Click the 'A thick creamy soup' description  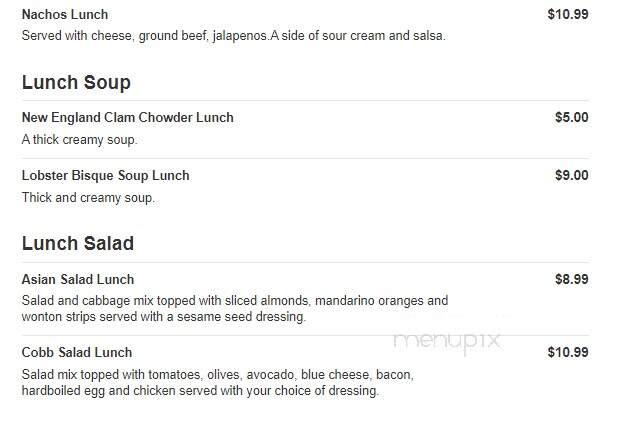coord(79,140)
